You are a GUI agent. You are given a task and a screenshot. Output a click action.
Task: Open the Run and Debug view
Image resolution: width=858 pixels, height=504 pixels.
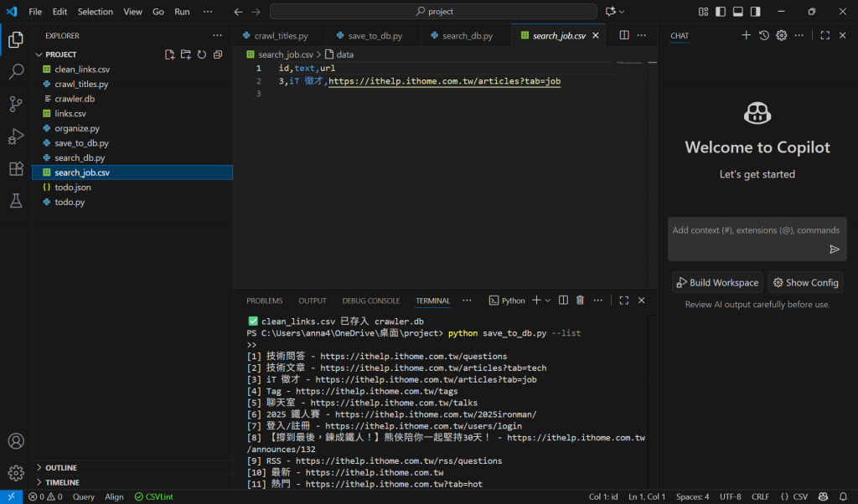[16, 136]
